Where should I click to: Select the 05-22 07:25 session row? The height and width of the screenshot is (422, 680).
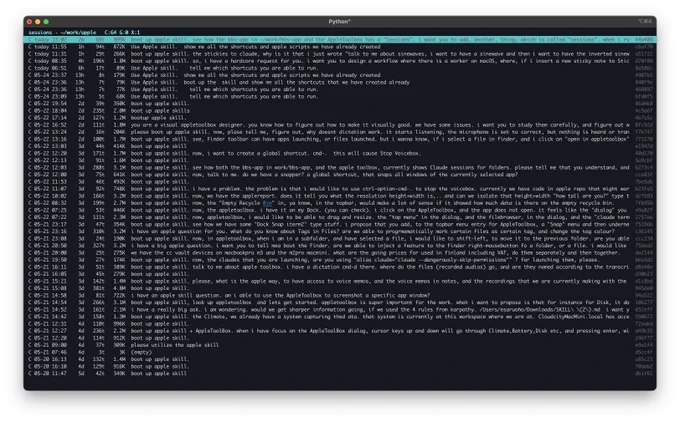[x=340, y=210]
